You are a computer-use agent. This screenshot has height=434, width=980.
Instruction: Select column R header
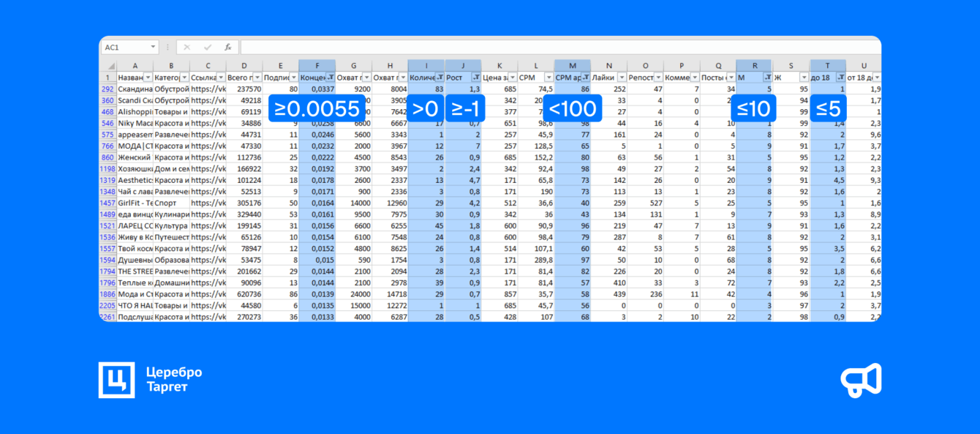(754, 65)
